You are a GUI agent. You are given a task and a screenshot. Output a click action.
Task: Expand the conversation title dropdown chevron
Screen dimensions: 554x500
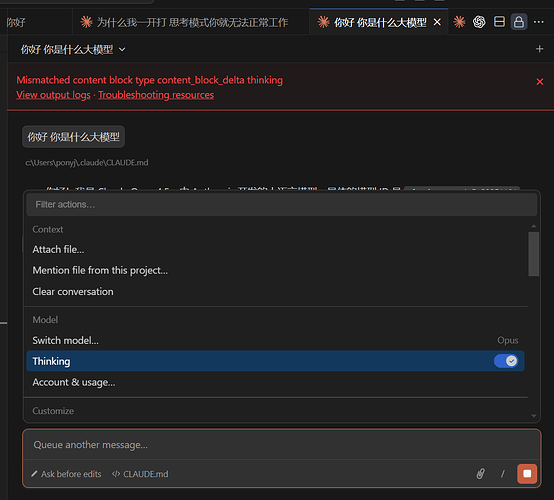122,49
